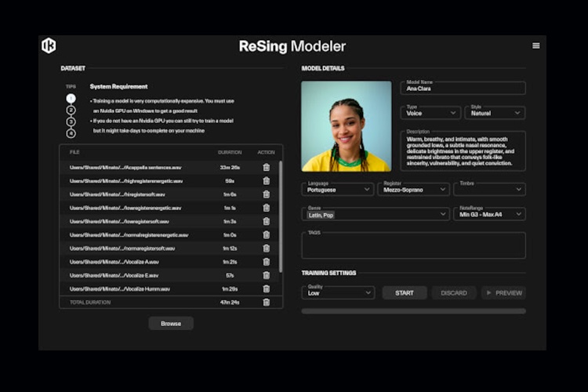The width and height of the screenshot is (588, 392).
Task: Trash the normaregistersoft.wav entry
Action: click(x=267, y=249)
